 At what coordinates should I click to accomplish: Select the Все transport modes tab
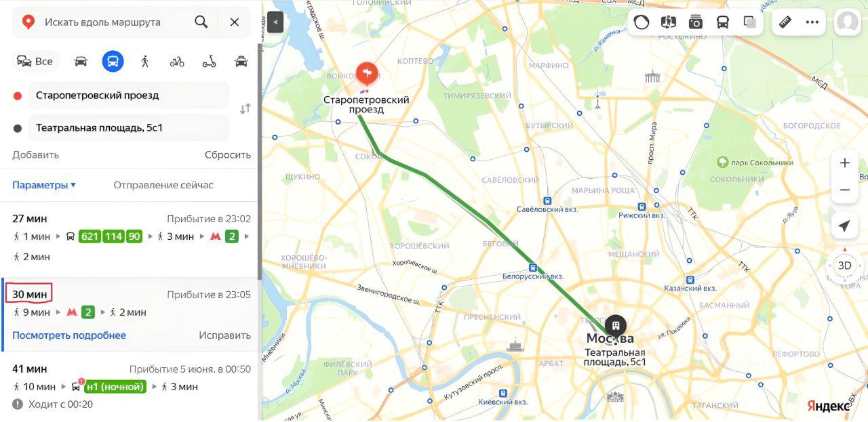35,62
